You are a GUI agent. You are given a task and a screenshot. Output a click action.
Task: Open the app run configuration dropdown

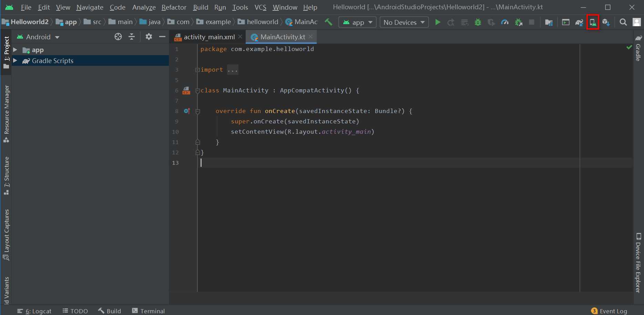click(x=358, y=22)
